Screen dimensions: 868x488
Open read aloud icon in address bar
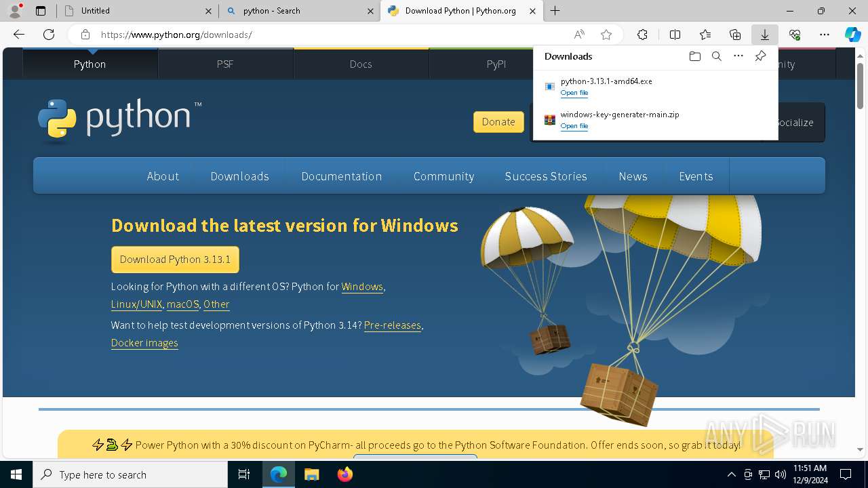click(x=579, y=35)
